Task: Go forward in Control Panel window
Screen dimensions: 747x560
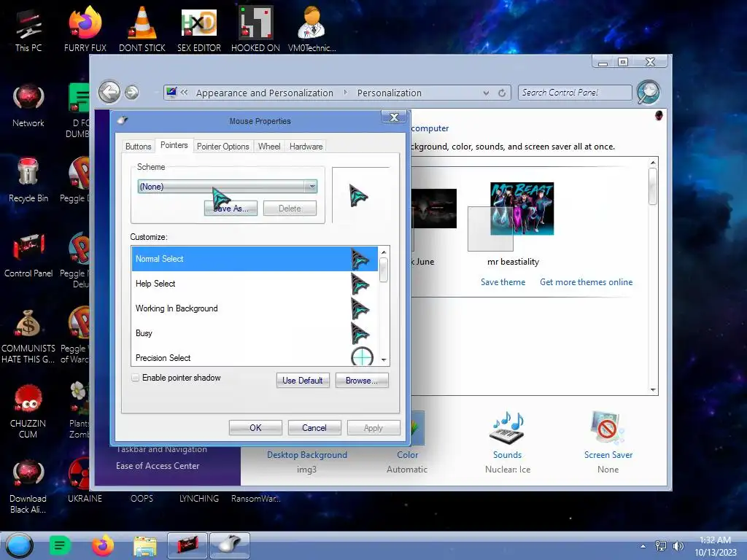Action: 132,93
